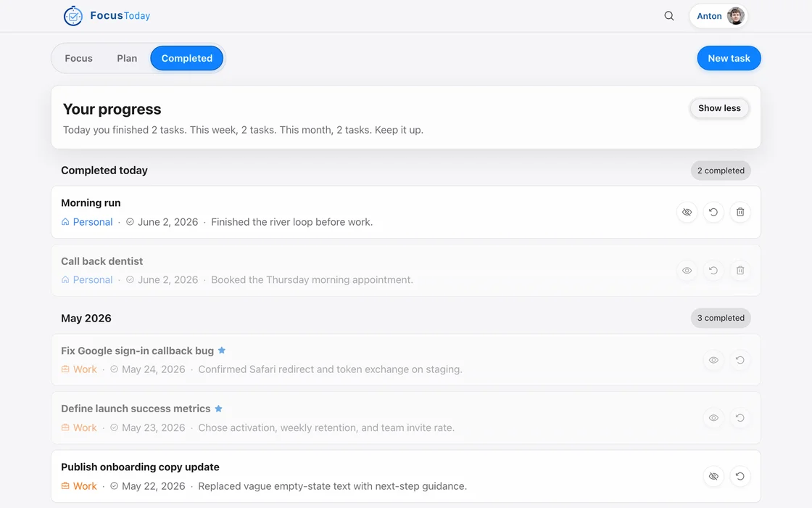Image resolution: width=812 pixels, height=508 pixels.
Task: Open Anton's profile avatar
Action: pyautogui.click(x=735, y=16)
